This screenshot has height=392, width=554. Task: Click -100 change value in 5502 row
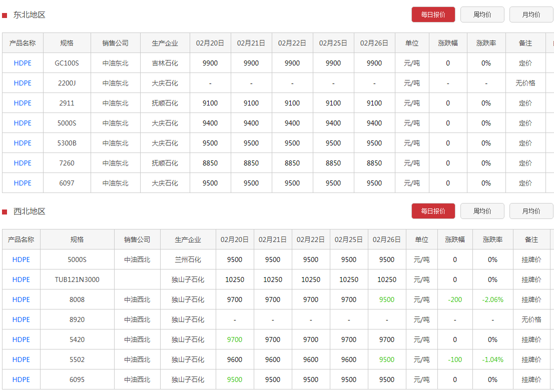tap(455, 359)
